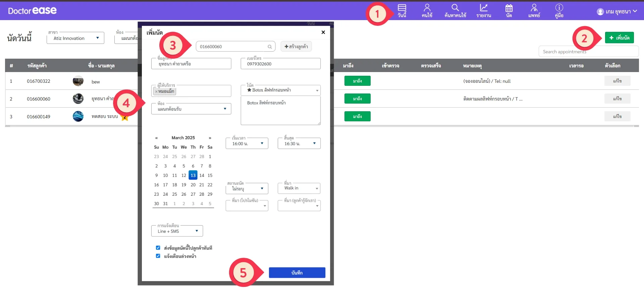
Task: Open the Reports (รายงาน) chart icon
Action: pyautogui.click(x=483, y=8)
